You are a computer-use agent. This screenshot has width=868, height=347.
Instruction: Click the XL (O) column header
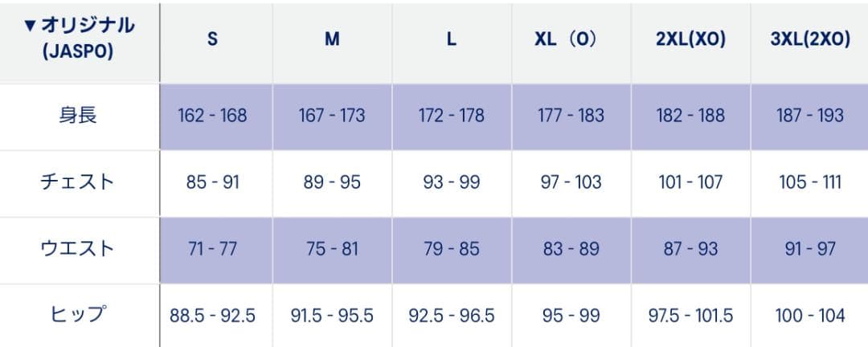[571, 39]
